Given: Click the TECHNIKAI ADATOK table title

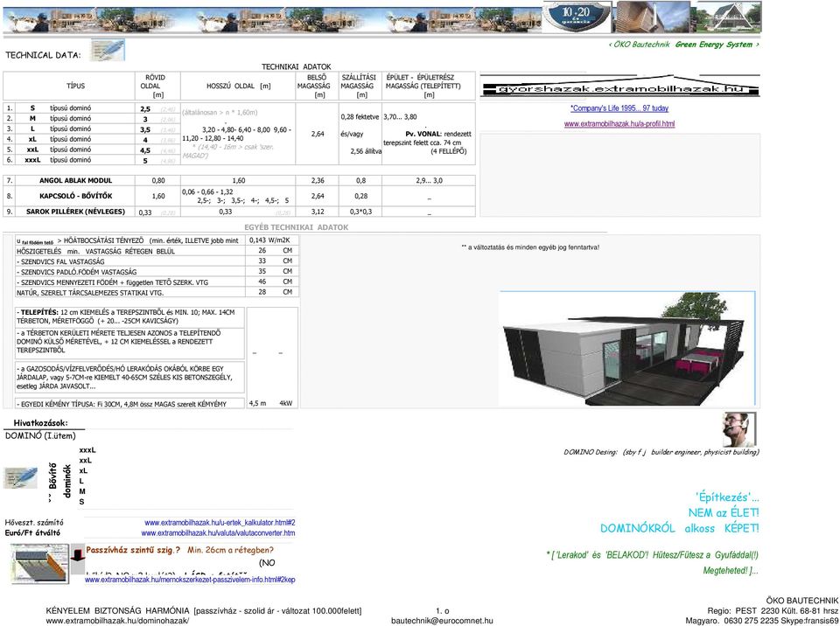Looking at the screenshot, I should point(297,66).
